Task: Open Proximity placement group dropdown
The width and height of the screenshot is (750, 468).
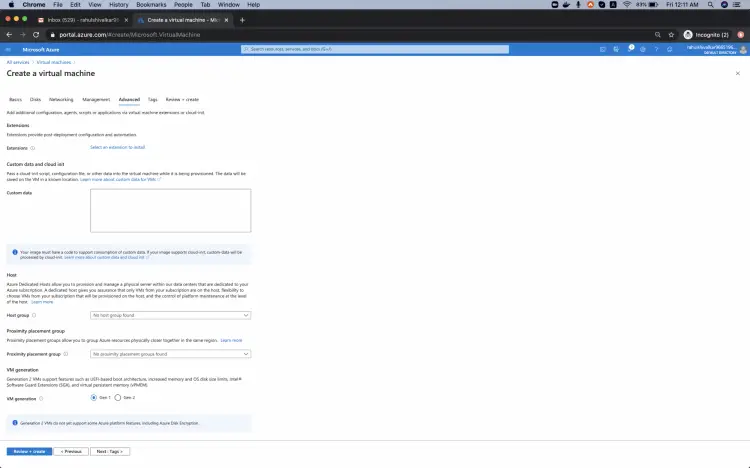Action: coord(170,354)
